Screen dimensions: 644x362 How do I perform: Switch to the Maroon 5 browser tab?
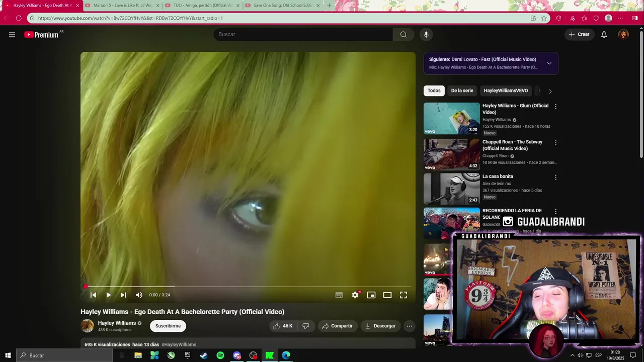coord(122,6)
